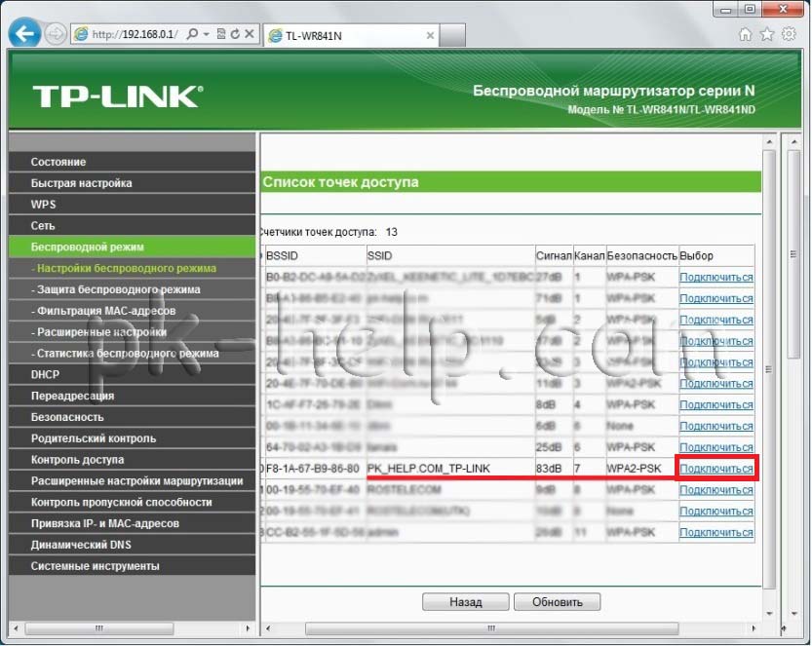This screenshot has height=646, width=812.
Task: Open Контроль пропускной способности menu item
Action: (132, 502)
